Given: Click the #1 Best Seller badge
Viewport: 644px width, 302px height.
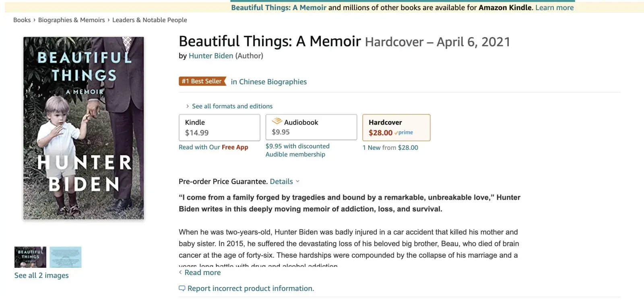Looking at the screenshot, I should point(202,81).
